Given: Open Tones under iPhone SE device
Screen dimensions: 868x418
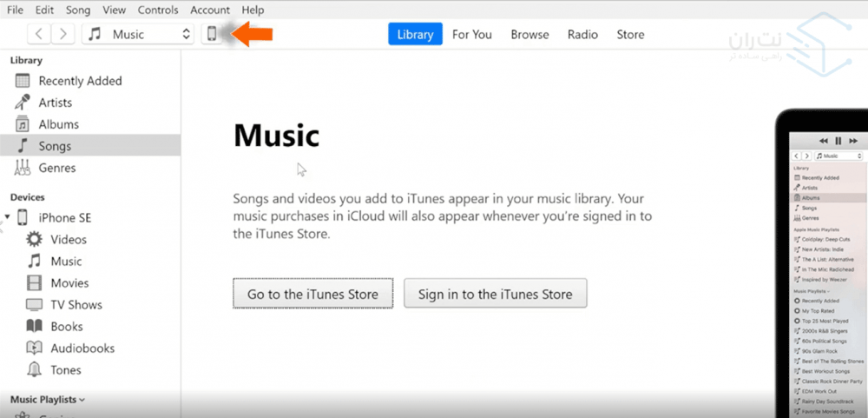Looking at the screenshot, I should 65,369.
